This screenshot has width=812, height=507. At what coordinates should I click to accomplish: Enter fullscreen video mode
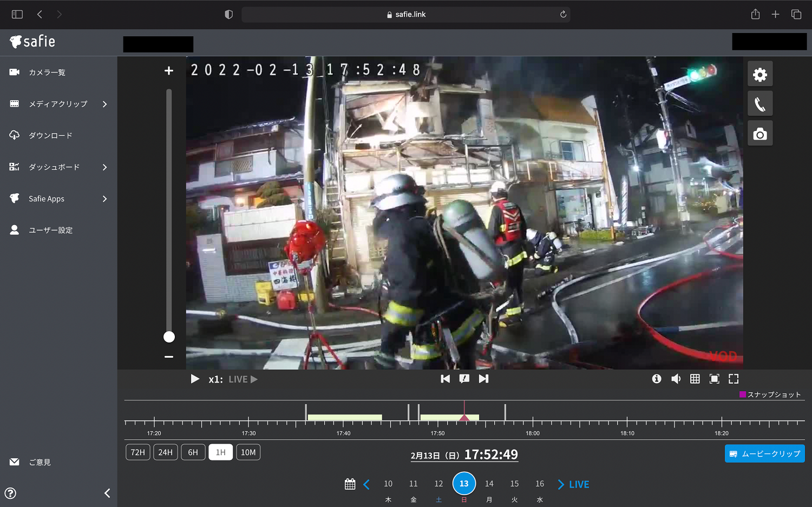(x=734, y=379)
